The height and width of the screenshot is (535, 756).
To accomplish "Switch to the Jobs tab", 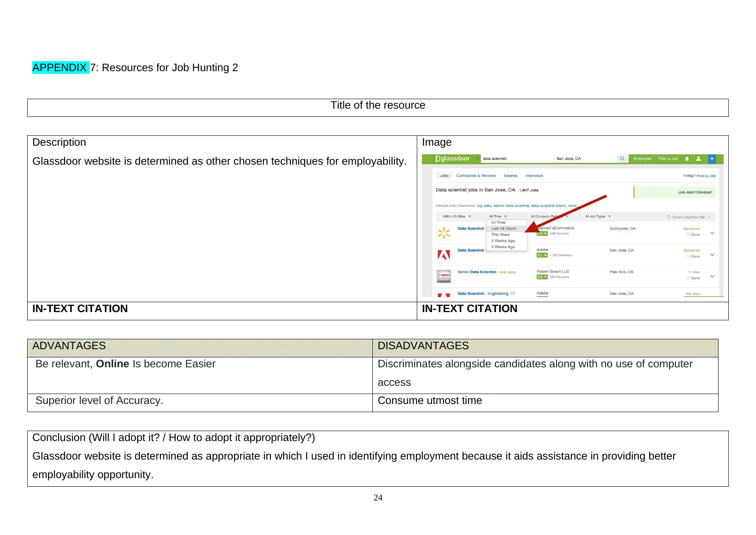I will pyautogui.click(x=444, y=175).
